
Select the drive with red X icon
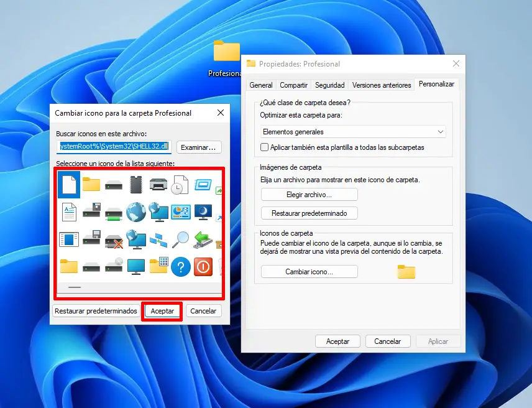tap(114, 241)
